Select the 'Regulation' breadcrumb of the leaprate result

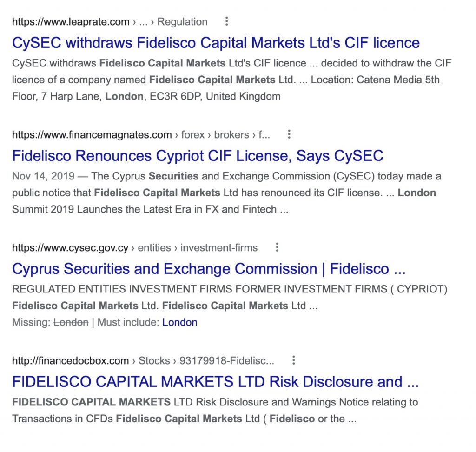(x=182, y=22)
